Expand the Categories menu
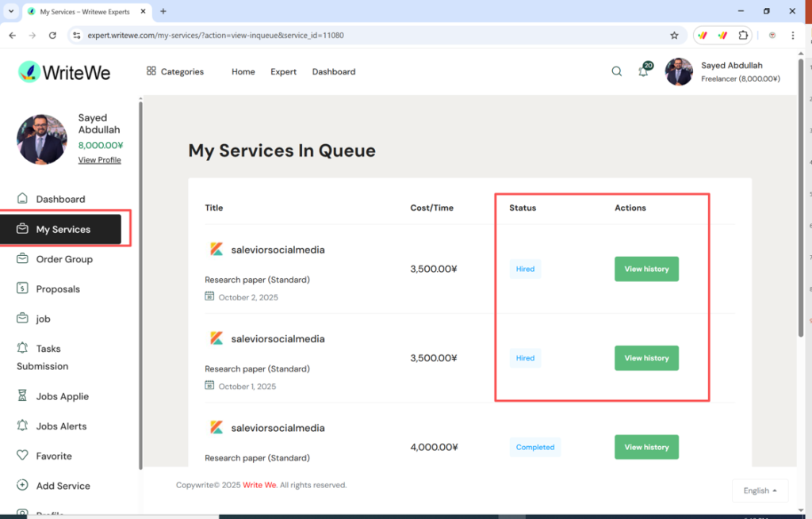Viewport: 812px width, 519px height. coord(175,71)
